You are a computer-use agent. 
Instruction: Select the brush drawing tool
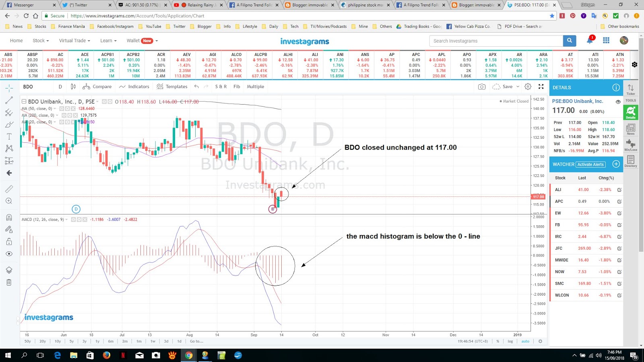point(9,124)
